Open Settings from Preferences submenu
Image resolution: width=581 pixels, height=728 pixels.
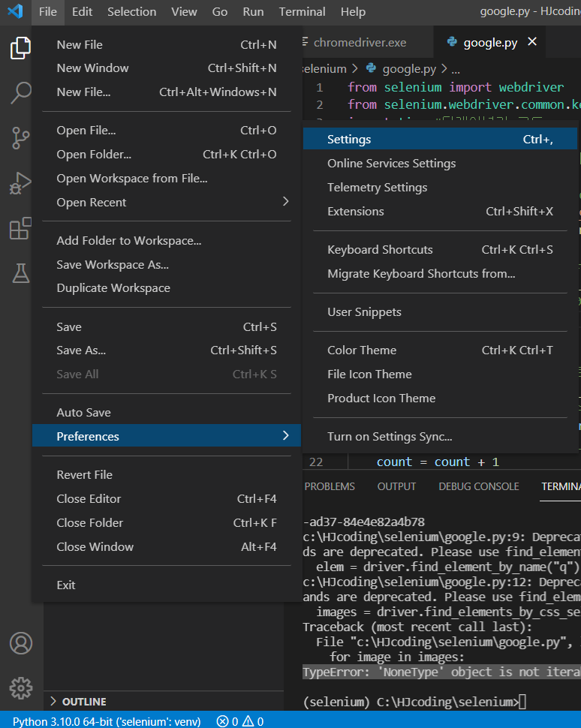440,140
